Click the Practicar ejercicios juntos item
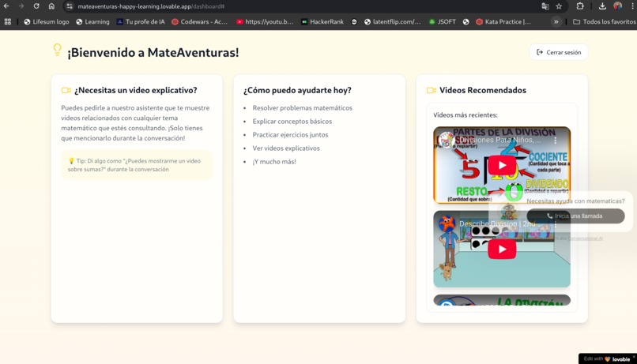Screen dimensions: 637x364 coord(290,135)
